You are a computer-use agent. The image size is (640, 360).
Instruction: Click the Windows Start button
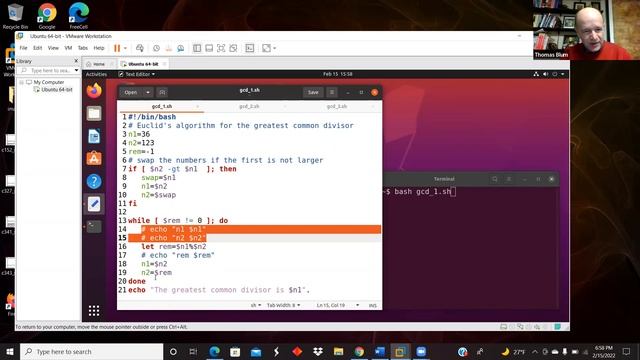[10, 351]
